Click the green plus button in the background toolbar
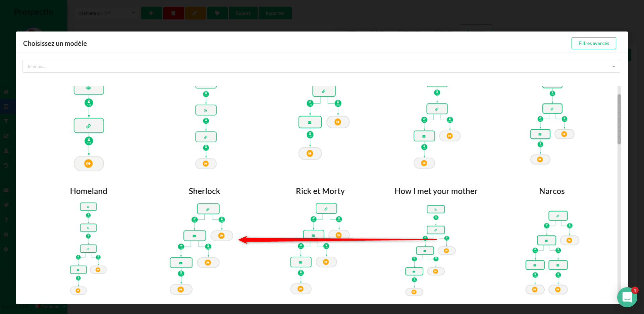This screenshot has width=644, height=314. click(151, 13)
